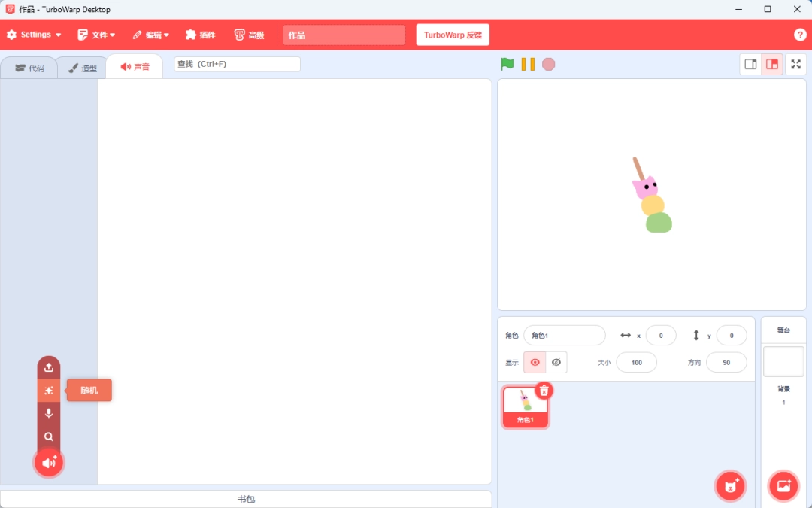
Task: Click the microphone record sound icon
Action: 49,413
